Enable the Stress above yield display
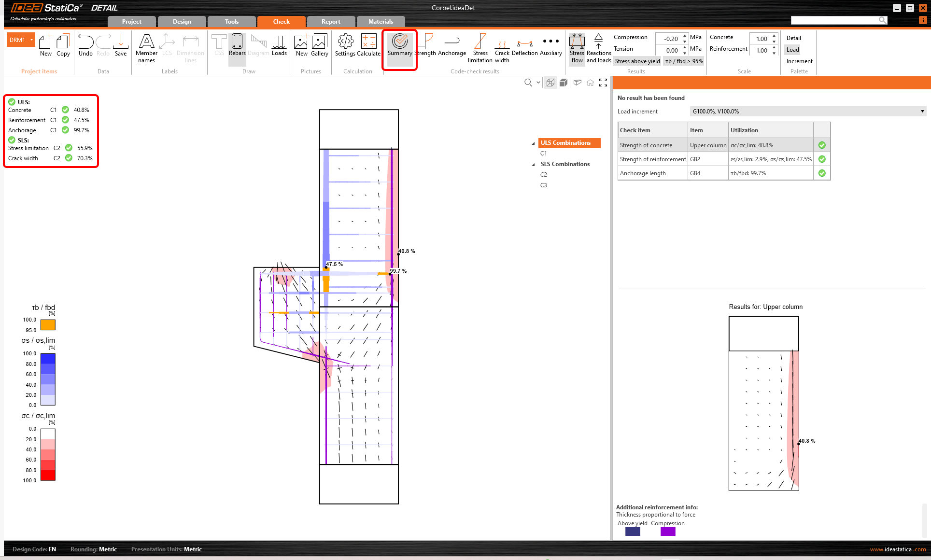The width and height of the screenshot is (931, 560). coord(637,61)
